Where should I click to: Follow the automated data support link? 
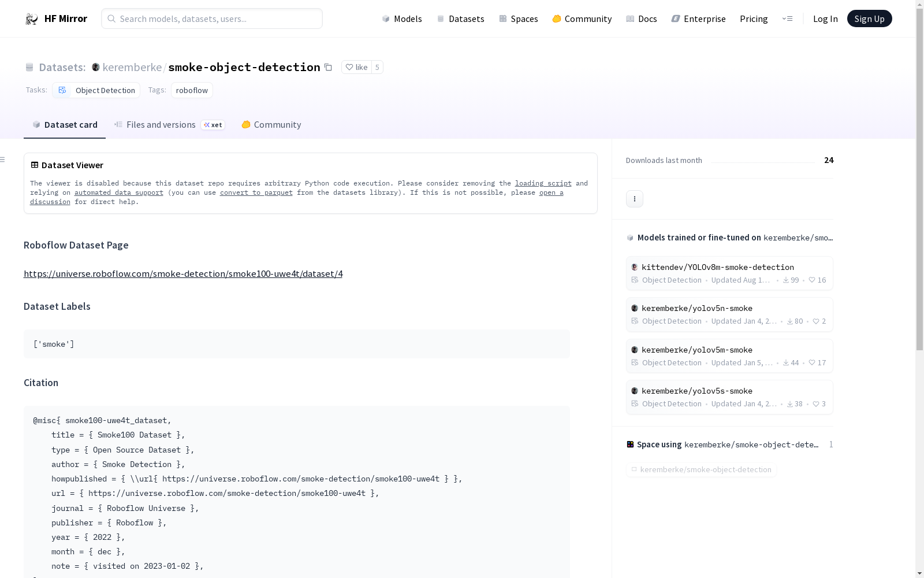(119, 192)
